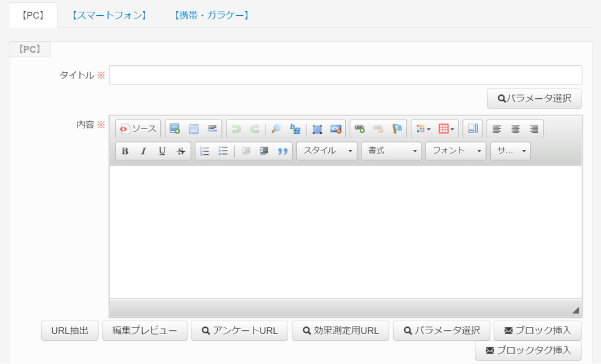601x364 pixels.
Task: Select the 【携帯・ガラケー】 tab
Action: [x=212, y=15]
